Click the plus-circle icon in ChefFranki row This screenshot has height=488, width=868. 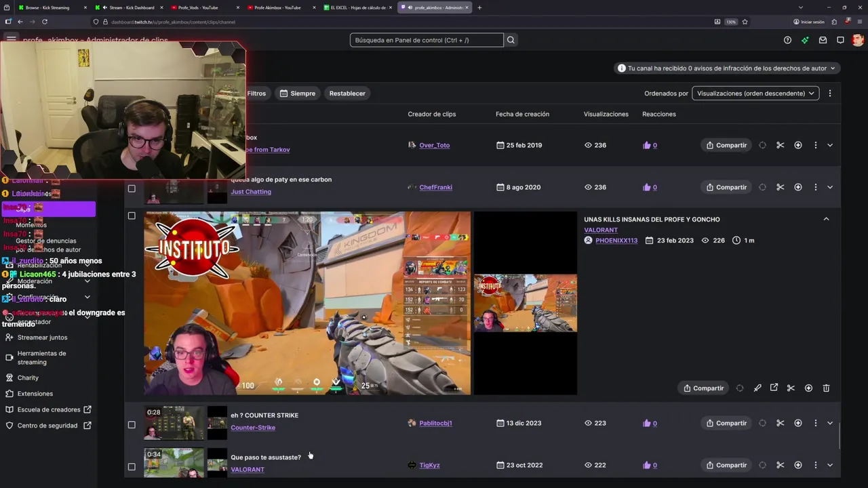798,187
